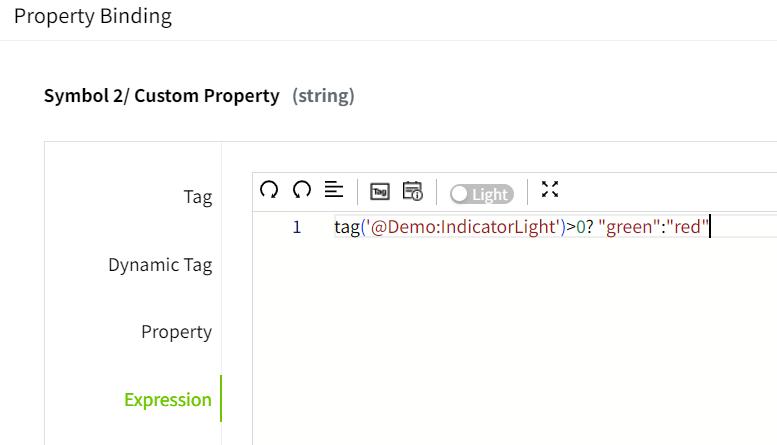Insert a tag using the Tag icon
This screenshot has height=445, width=777.
coord(380,191)
